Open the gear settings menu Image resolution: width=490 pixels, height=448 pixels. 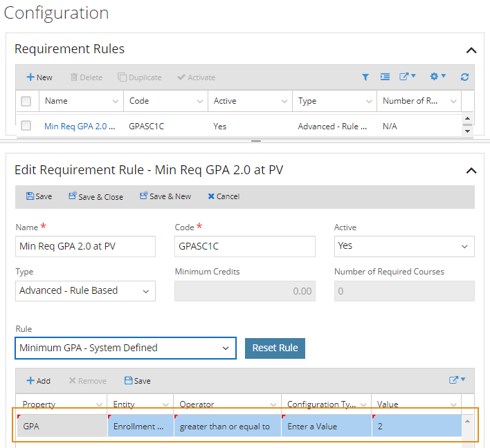tap(437, 77)
